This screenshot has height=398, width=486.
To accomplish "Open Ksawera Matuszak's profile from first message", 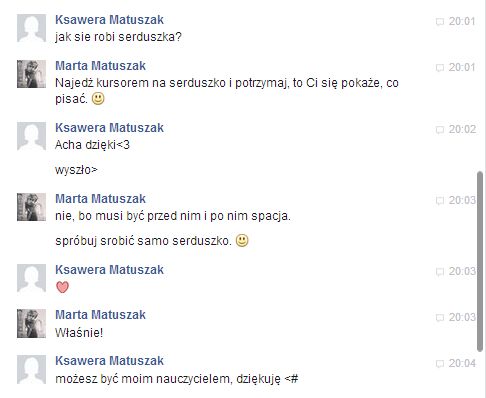I will (109, 20).
